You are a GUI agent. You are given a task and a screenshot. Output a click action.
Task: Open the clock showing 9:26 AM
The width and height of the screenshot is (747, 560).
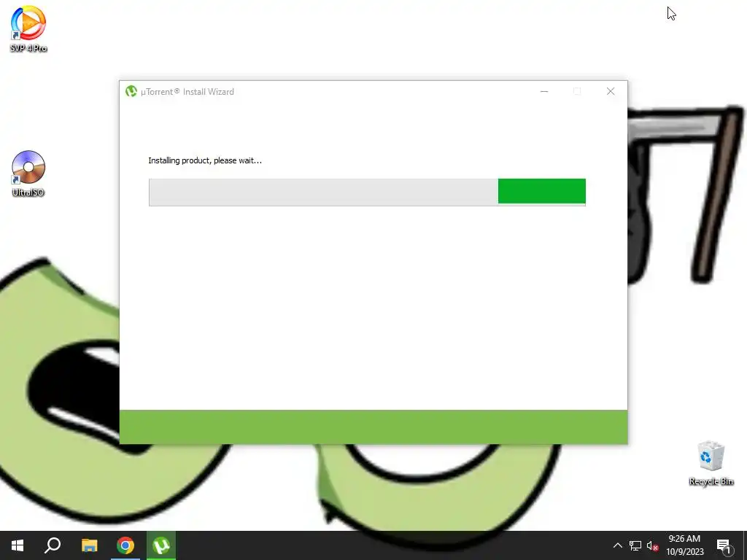[x=684, y=545]
